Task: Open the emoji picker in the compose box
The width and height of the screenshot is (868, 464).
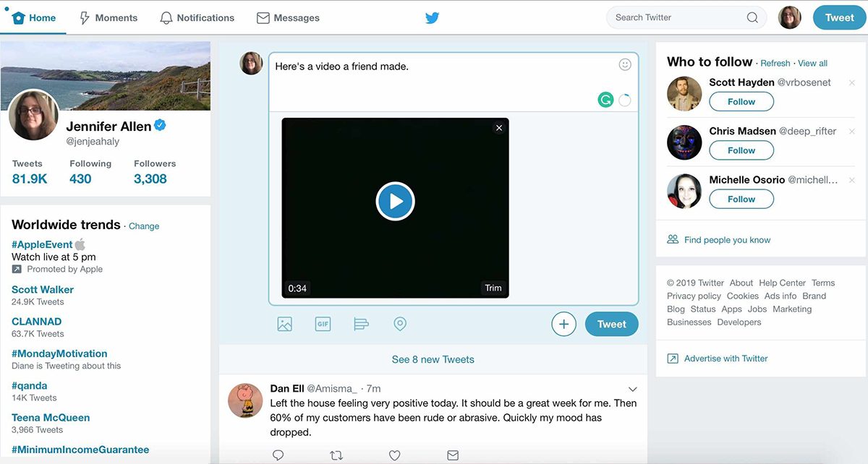Action: 624,64
